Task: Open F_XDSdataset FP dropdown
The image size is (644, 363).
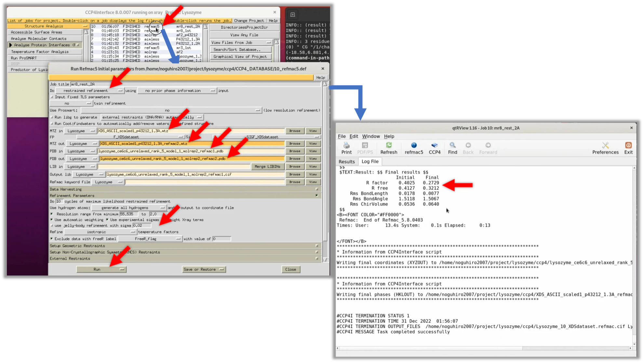Action: point(130,137)
